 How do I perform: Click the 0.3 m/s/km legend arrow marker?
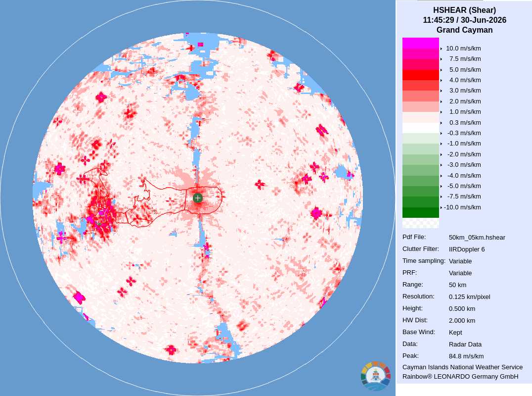click(441, 123)
